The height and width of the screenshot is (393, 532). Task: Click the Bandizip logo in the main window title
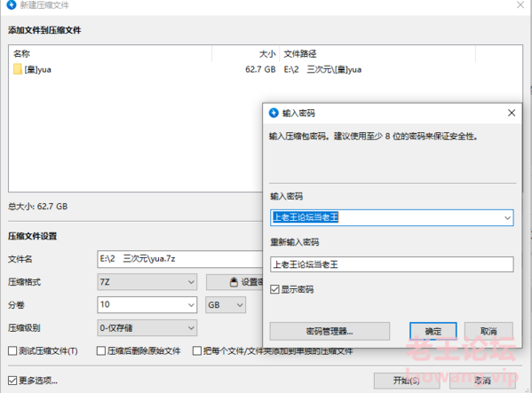12,4
